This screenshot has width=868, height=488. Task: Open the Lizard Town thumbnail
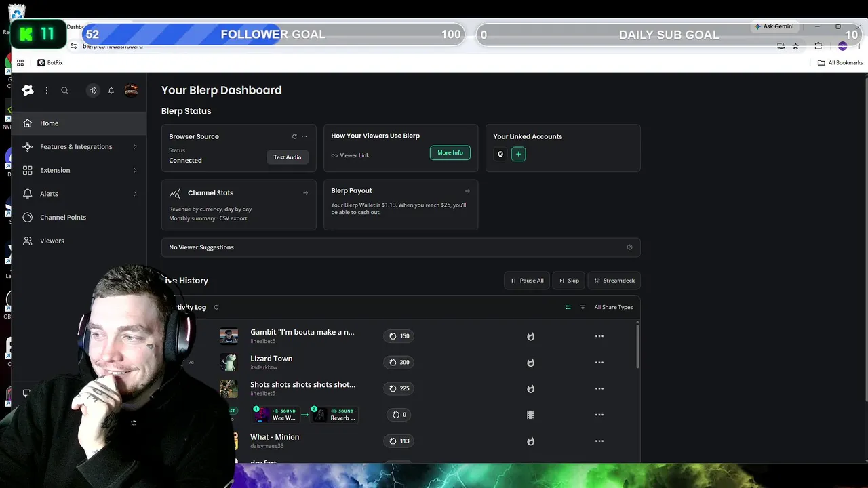[229, 362]
